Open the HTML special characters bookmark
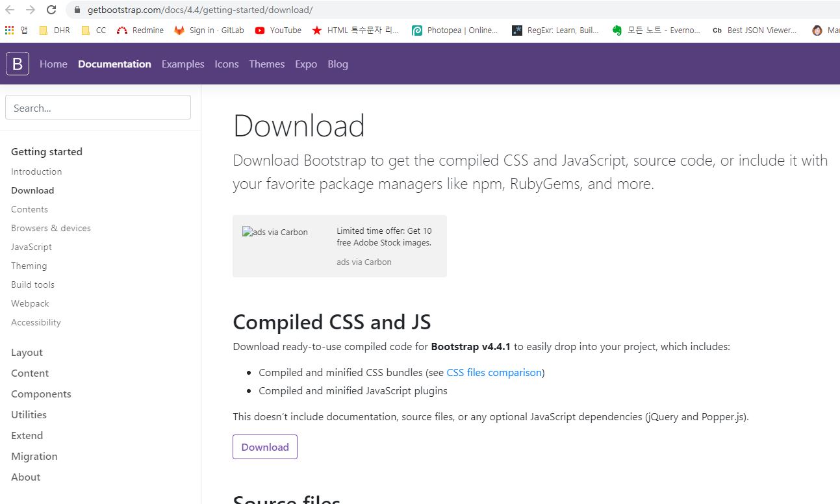The image size is (840, 504). click(x=356, y=31)
